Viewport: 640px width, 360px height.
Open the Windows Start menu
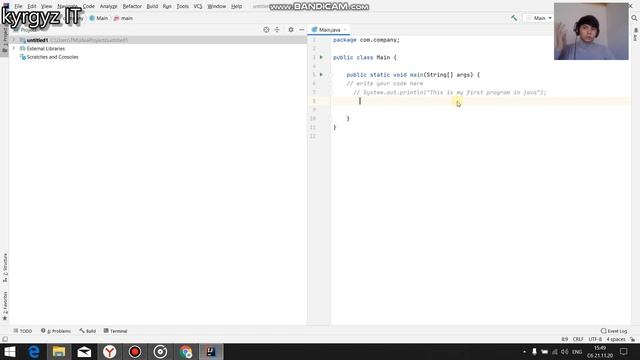(9, 352)
